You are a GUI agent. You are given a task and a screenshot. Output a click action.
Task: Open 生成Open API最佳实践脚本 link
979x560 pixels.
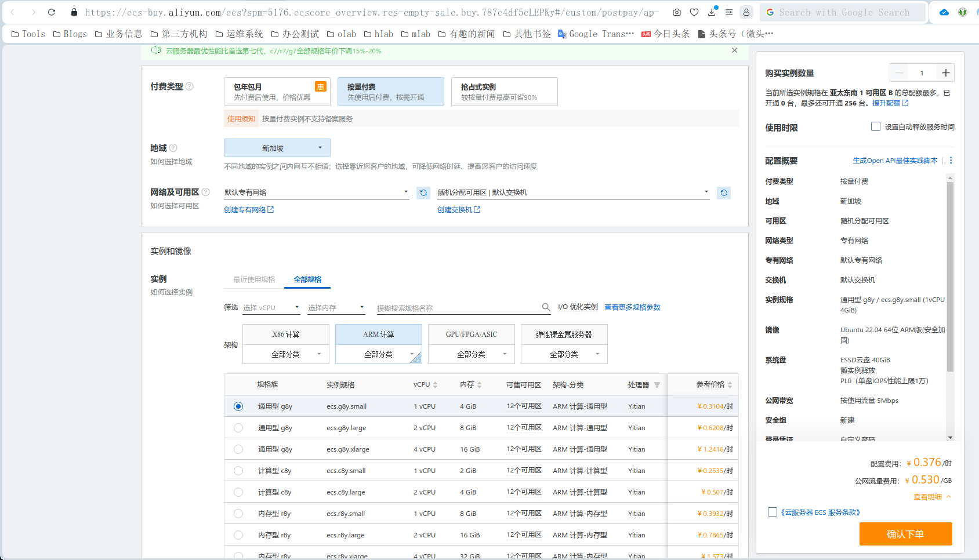click(x=895, y=161)
